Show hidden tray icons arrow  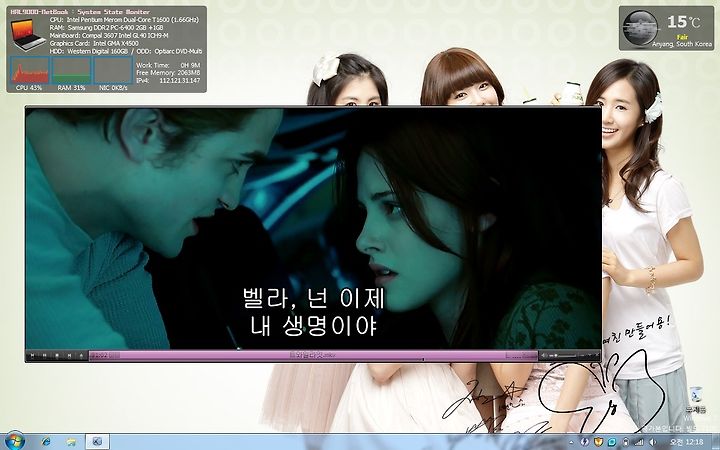(571, 442)
